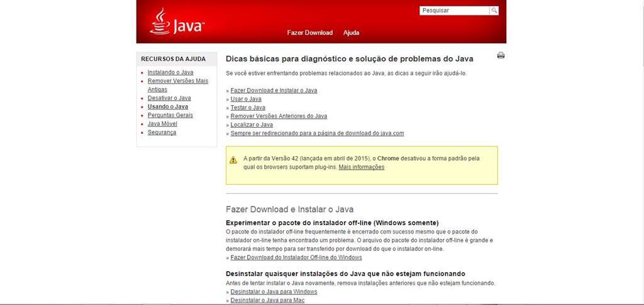Open Perguntas Gerais sidebar link

(170, 115)
